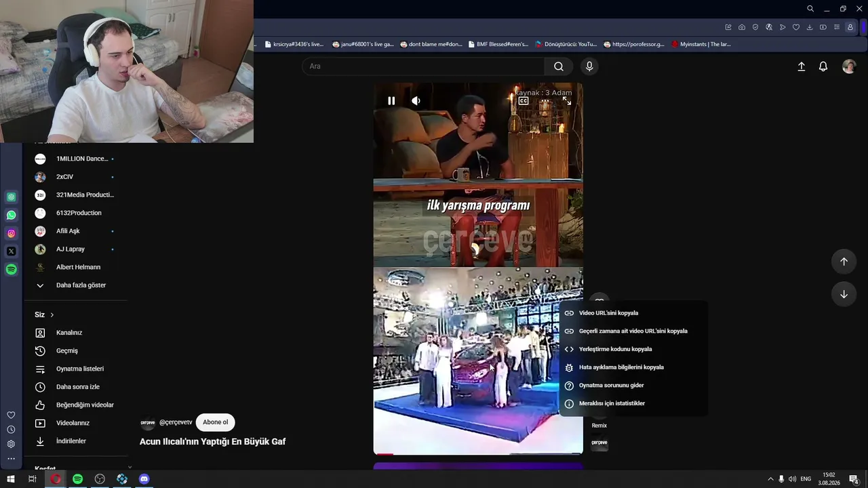The image size is (868, 488).
Task: Open the Opera sidebar three-dots menu
Action: click(11, 459)
